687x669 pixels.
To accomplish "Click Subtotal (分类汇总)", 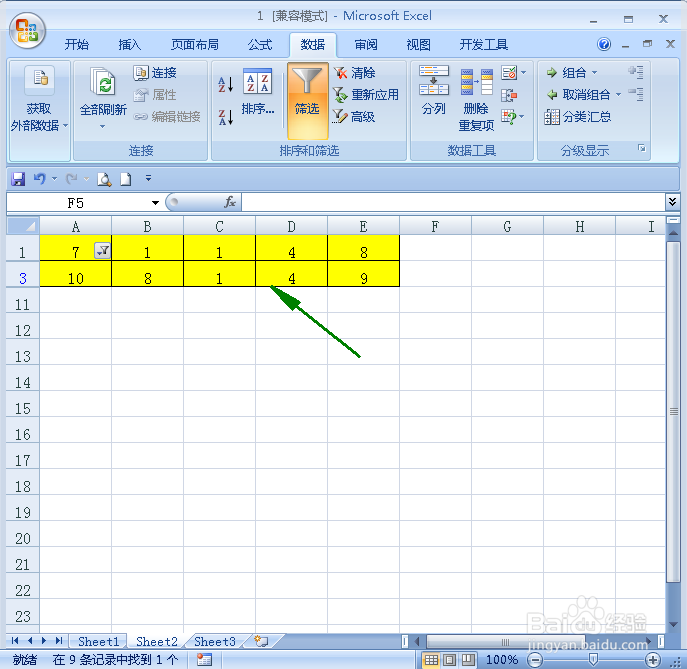I will [578, 117].
